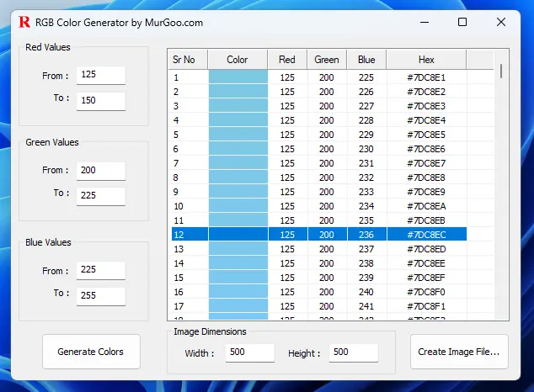The width and height of the screenshot is (534, 392).
Task: Click green value 200 in row 9
Action: (x=327, y=192)
